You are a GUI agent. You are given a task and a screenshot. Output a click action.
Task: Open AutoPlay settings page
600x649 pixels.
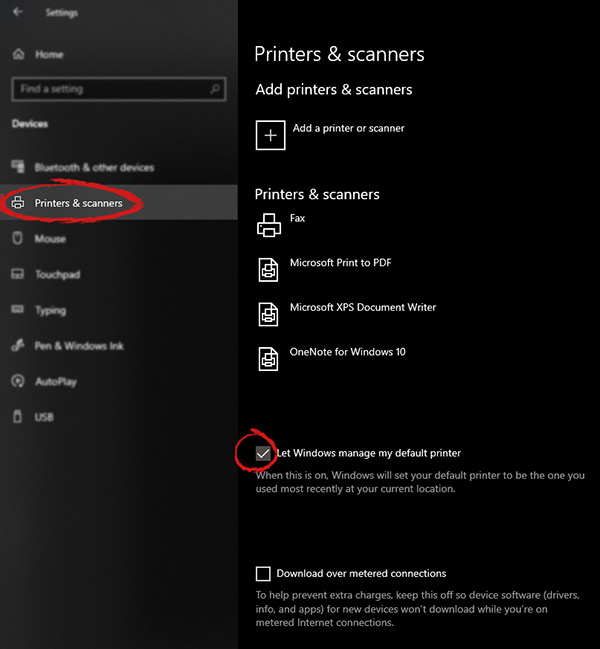pyautogui.click(x=56, y=382)
